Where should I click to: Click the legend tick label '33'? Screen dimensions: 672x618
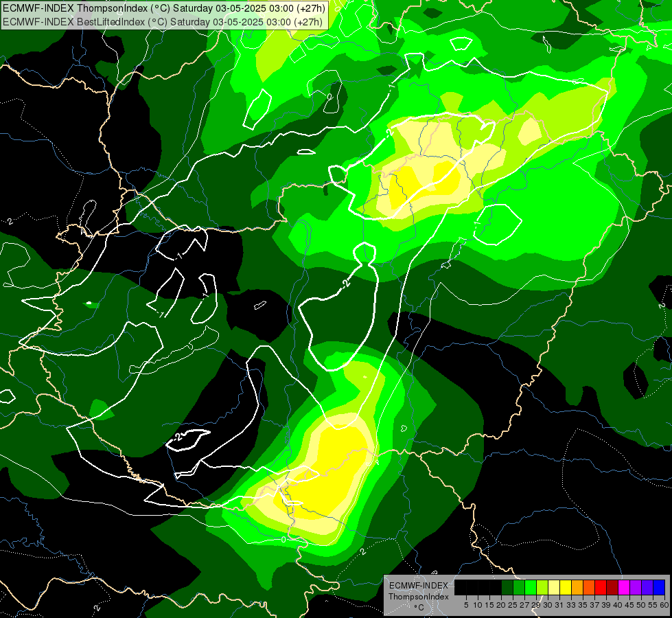tap(571, 605)
